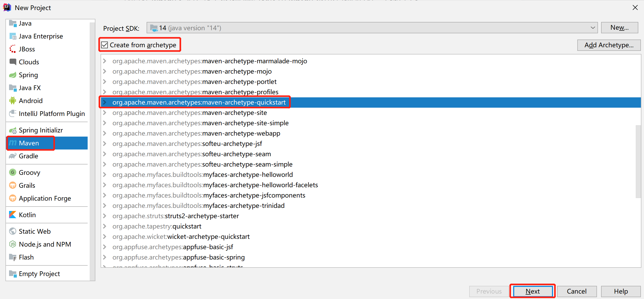
Task: Select the maven-archetype-site-simple entry
Action: click(x=200, y=123)
